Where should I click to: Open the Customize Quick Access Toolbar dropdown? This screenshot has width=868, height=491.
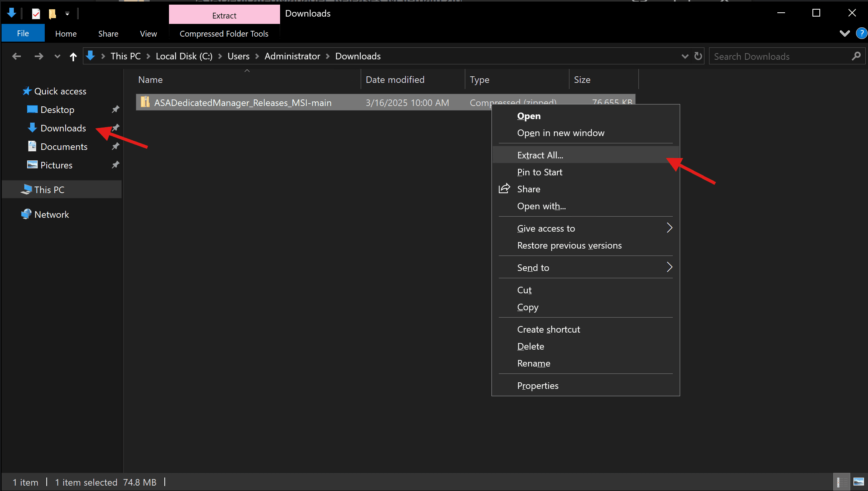(x=67, y=14)
